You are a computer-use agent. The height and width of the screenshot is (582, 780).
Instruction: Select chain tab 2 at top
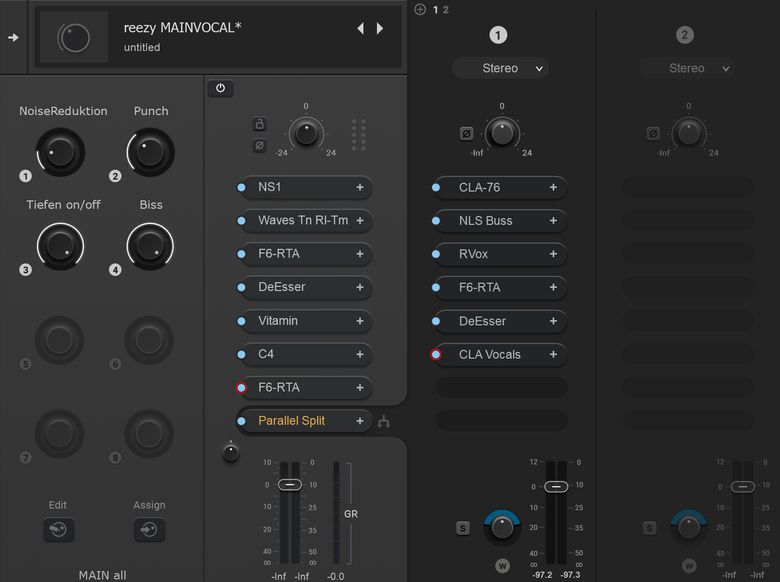point(446,9)
